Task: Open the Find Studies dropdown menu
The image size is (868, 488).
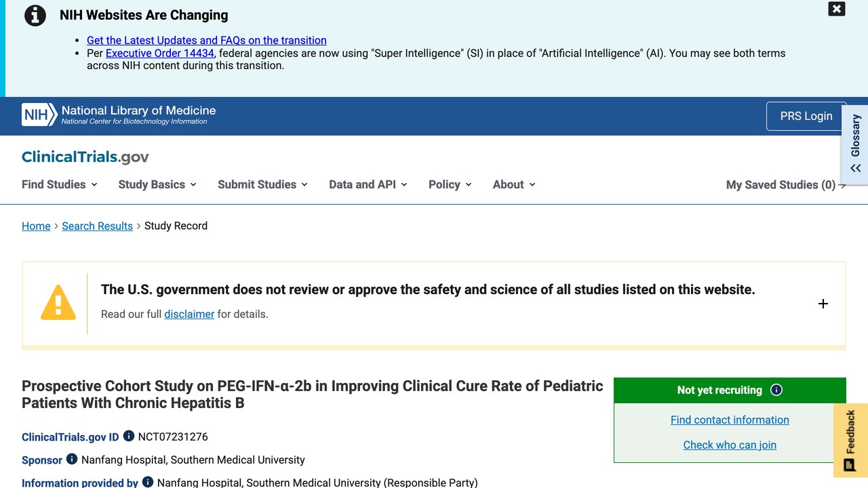Action: pos(60,184)
